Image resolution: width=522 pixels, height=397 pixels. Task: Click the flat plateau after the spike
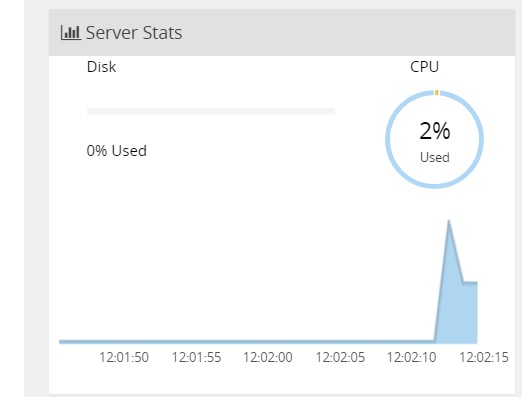pos(470,283)
